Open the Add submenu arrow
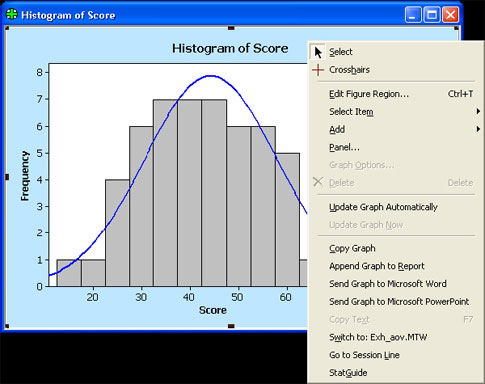This screenshot has width=485, height=384. click(478, 129)
